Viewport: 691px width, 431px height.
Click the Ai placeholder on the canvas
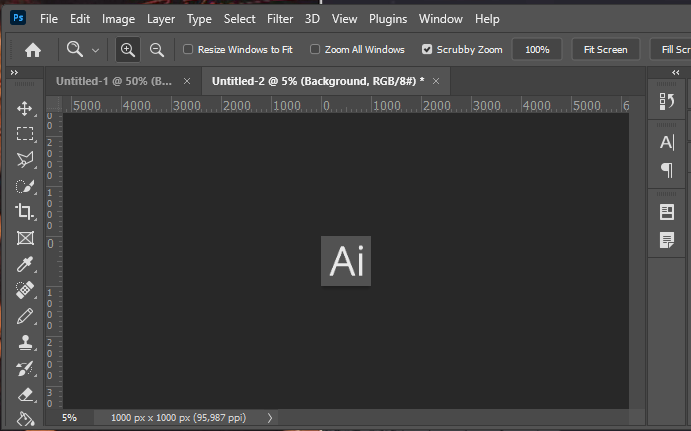pyautogui.click(x=346, y=261)
